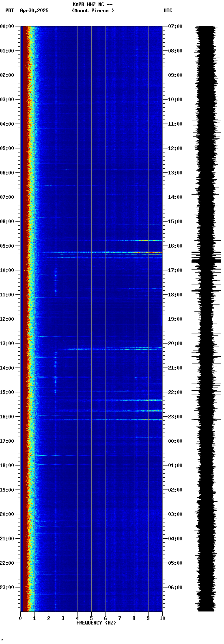Click the 'PDT' timezone label

point(9,11)
